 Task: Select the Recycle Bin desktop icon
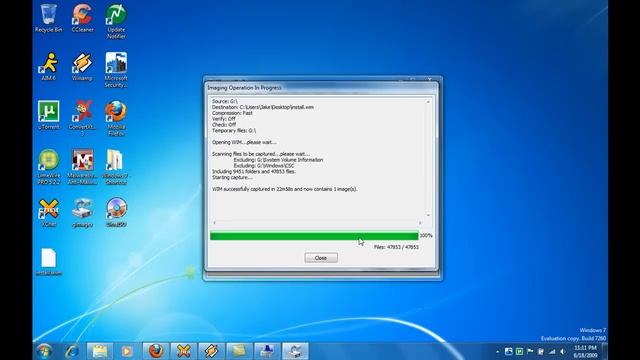point(49,19)
